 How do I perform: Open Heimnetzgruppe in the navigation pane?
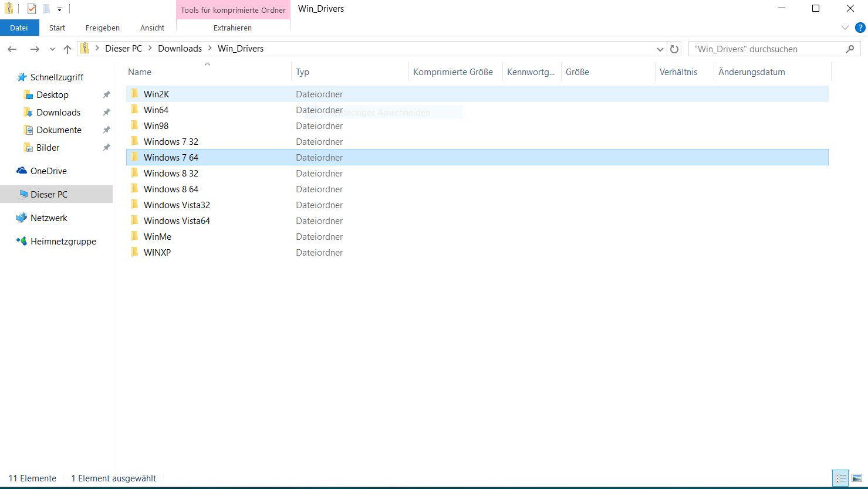pos(63,242)
